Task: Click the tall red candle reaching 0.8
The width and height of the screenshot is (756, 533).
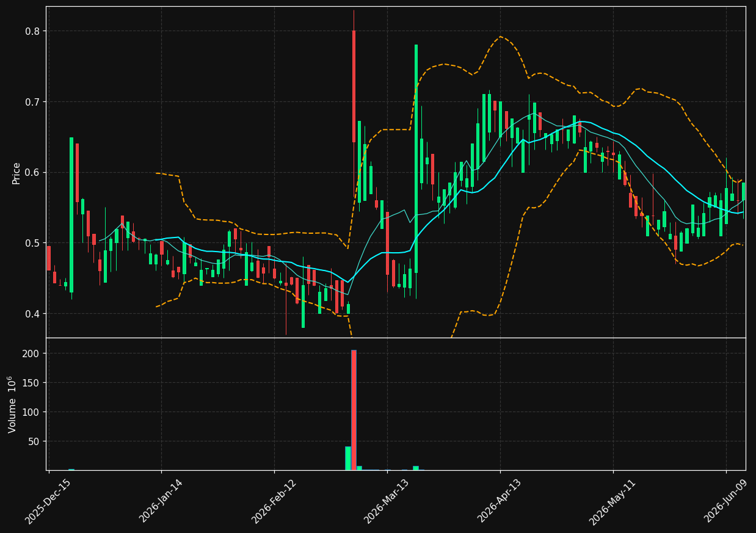Action: coord(354,86)
